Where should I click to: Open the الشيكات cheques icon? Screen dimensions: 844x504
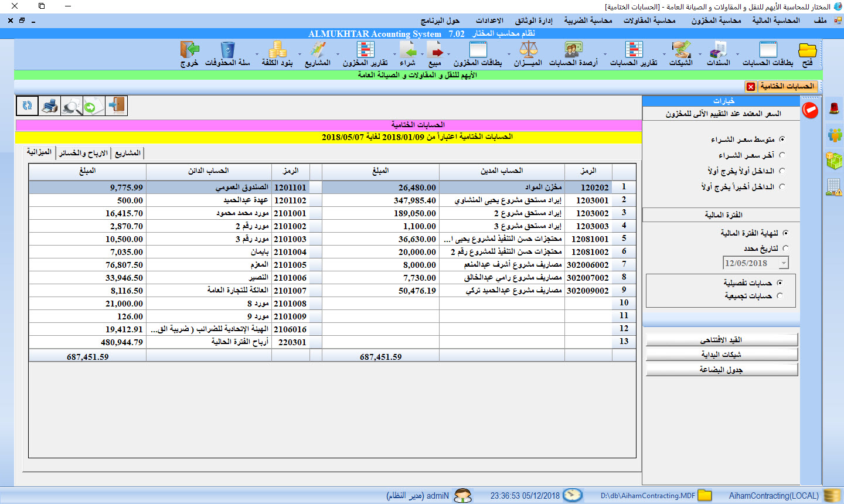point(681,53)
